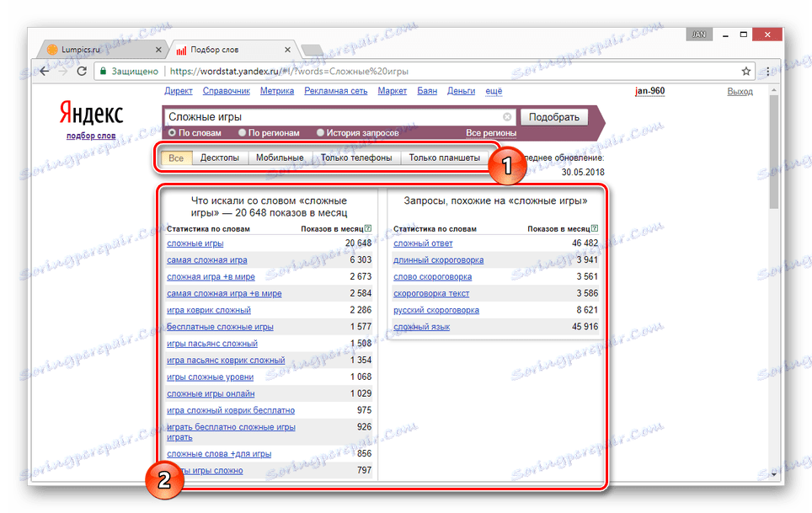Open the игра коврик сложный link
The width and height of the screenshot is (812, 513).
pos(209,310)
